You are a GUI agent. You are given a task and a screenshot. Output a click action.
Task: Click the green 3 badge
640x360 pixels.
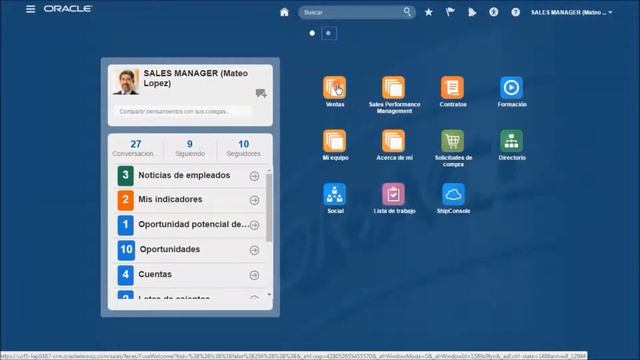(x=125, y=176)
